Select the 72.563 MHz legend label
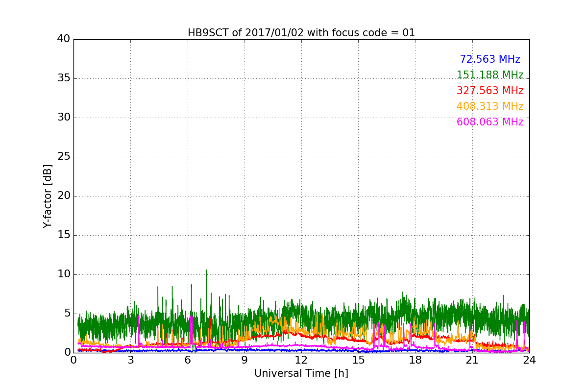 pyautogui.click(x=490, y=59)
